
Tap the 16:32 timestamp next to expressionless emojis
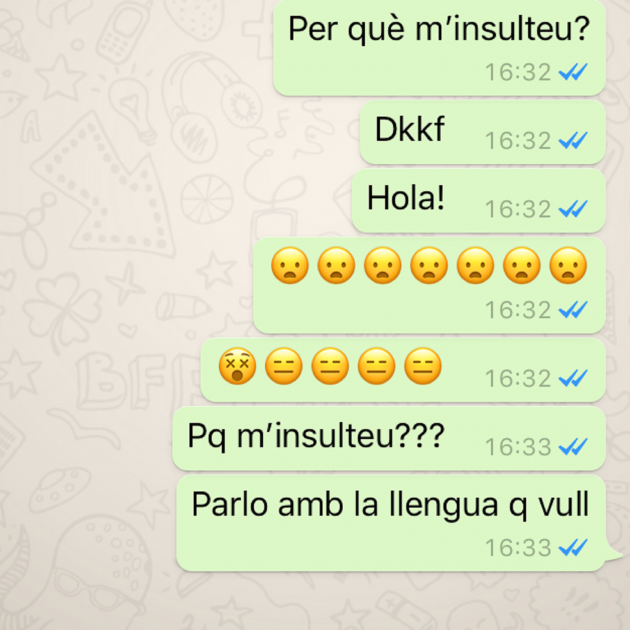click(x=518, y=378)
